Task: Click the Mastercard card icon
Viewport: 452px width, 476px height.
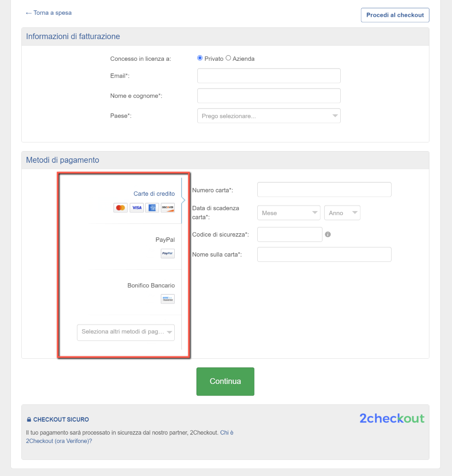Action: [x=120, y=208]
